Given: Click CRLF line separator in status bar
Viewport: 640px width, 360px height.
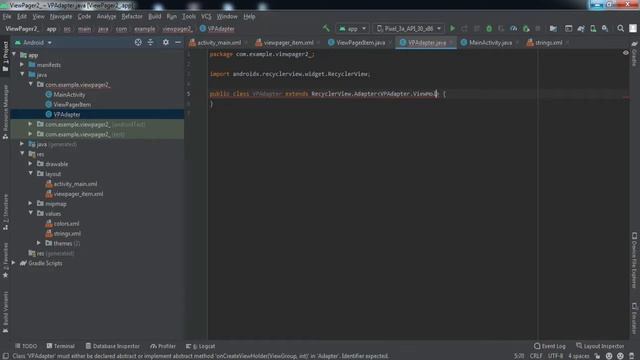Looking at the screenshot, I should point(536,356).
